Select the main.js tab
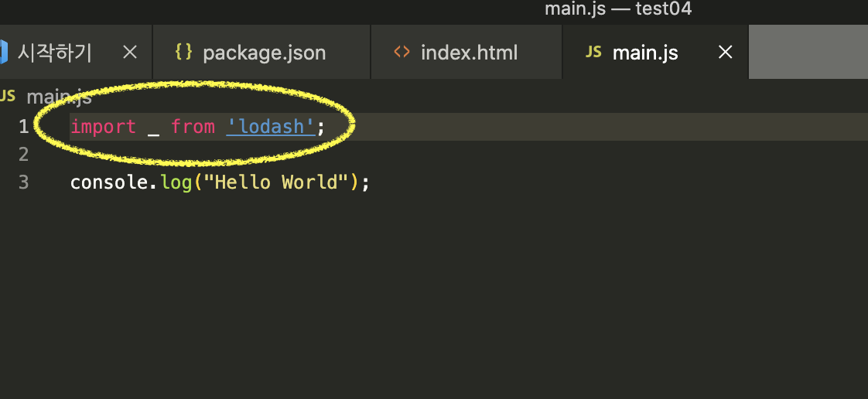This screenshot has width=868, height=399. tap(655, 53)
